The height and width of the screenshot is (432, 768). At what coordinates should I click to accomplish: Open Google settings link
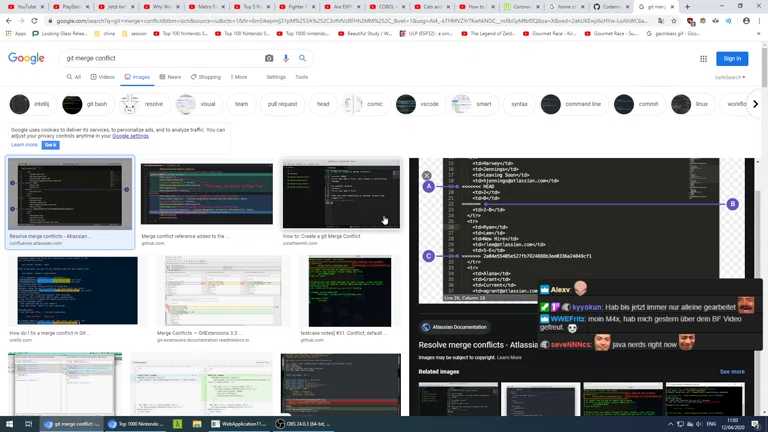pos(130,136)
